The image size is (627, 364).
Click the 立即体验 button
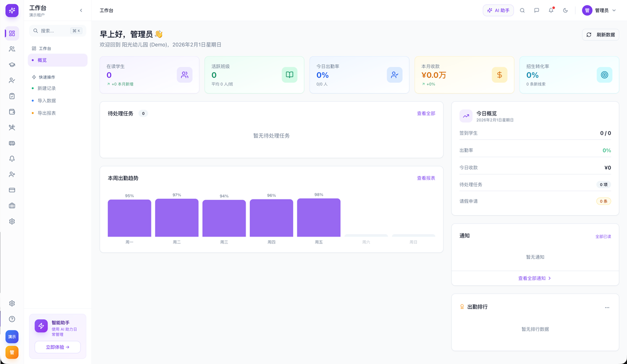pos(57,347)
